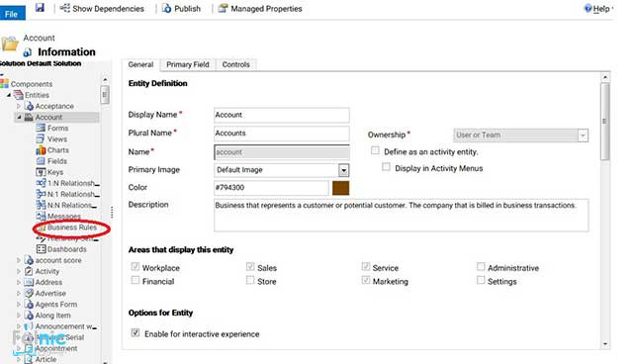Click the Components root icon
The image size is (635, 364).
tap(5, 84)
